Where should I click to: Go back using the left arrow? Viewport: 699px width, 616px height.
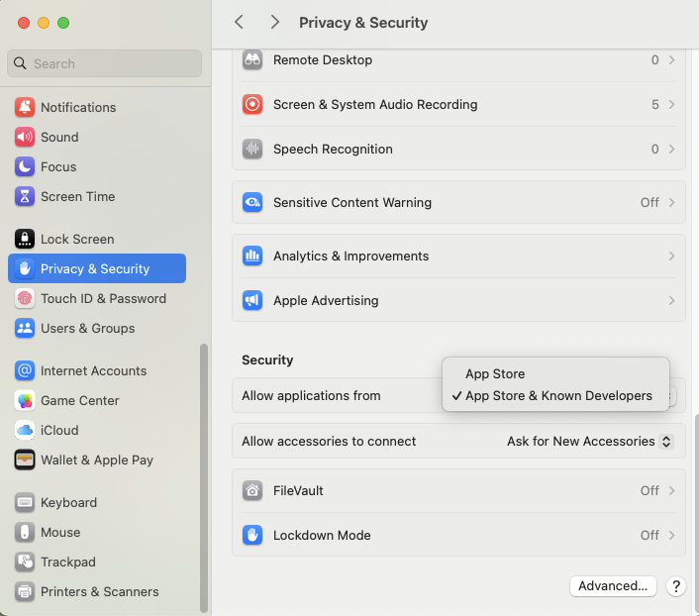[239, 22]
